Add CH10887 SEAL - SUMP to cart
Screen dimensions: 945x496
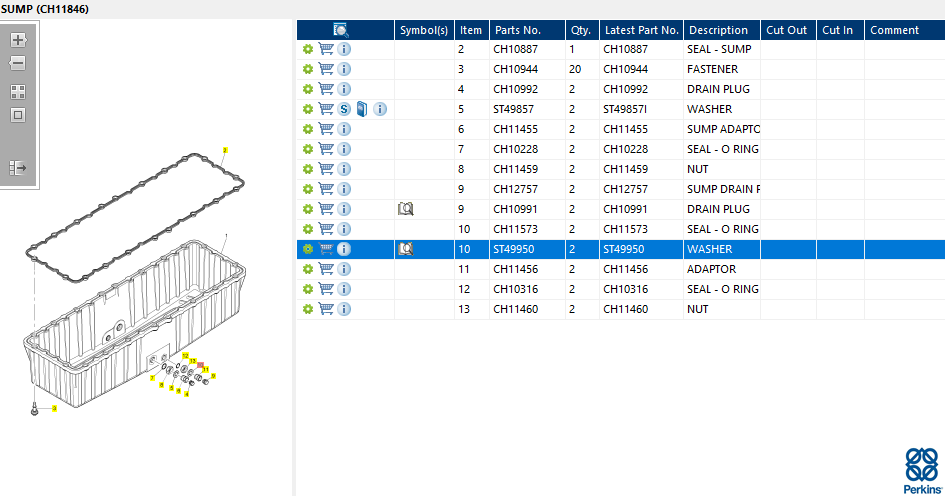(x=326, y=49)
